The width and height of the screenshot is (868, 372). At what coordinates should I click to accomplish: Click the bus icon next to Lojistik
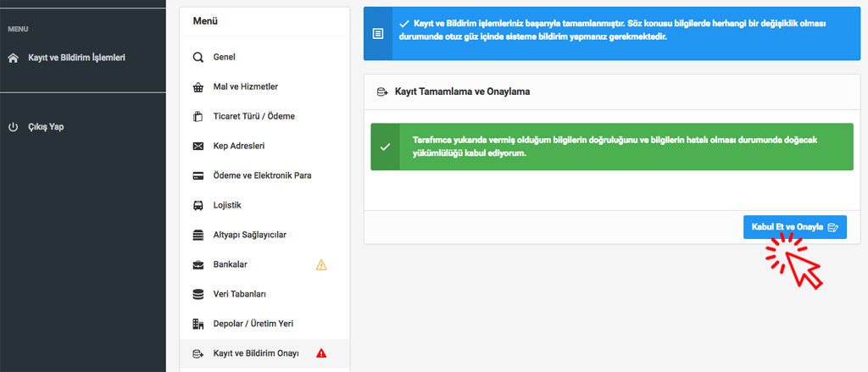[x=198, y=206]
